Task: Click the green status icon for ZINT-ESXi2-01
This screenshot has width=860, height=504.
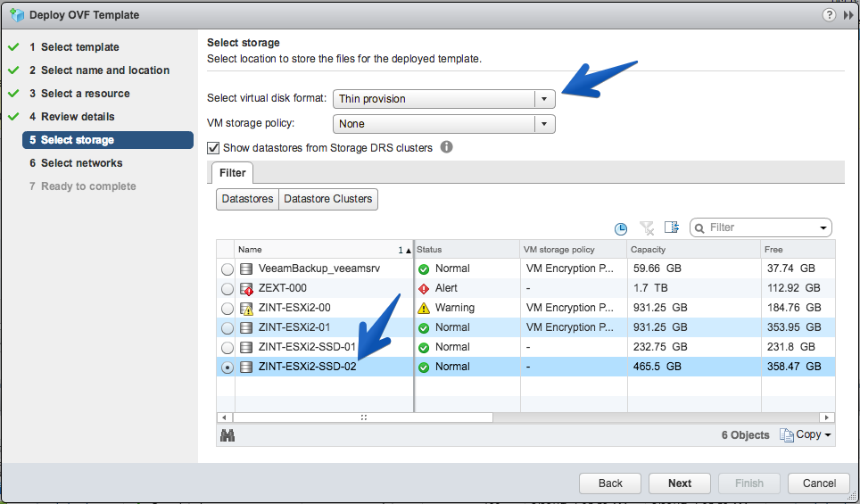Action: tap(424, 328)
